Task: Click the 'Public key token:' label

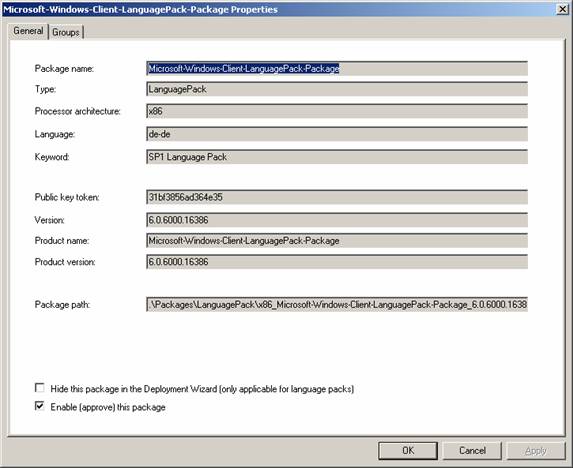Action: 67,197
